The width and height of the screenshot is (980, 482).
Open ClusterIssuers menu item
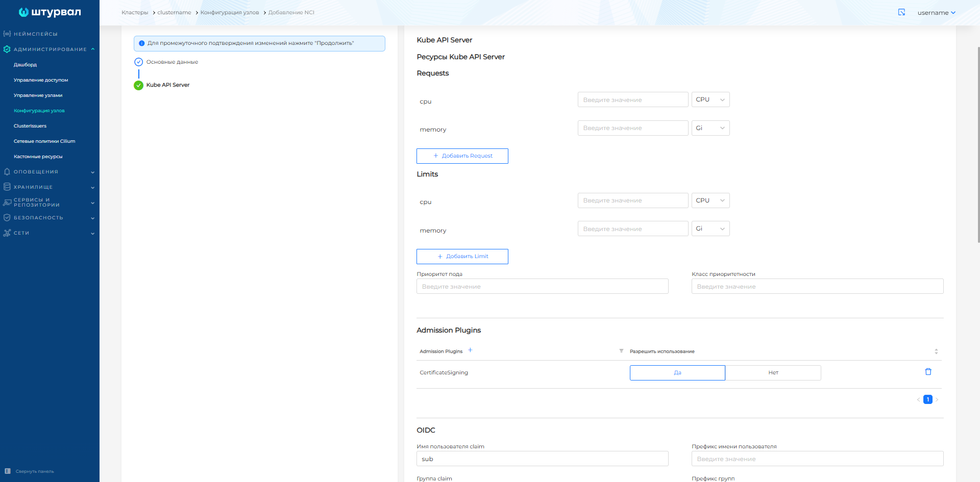(x=30, y=126)
